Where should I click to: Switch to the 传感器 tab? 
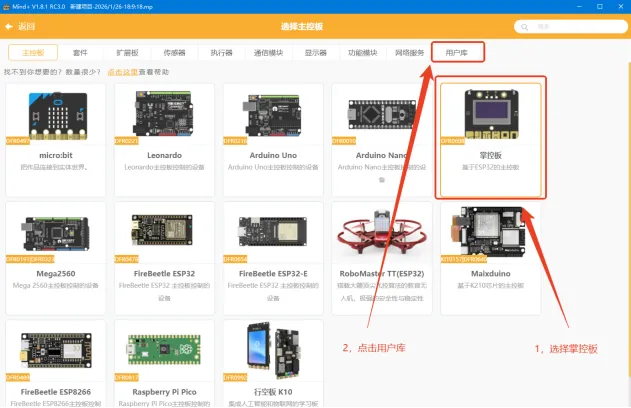(x=174, y=53)
